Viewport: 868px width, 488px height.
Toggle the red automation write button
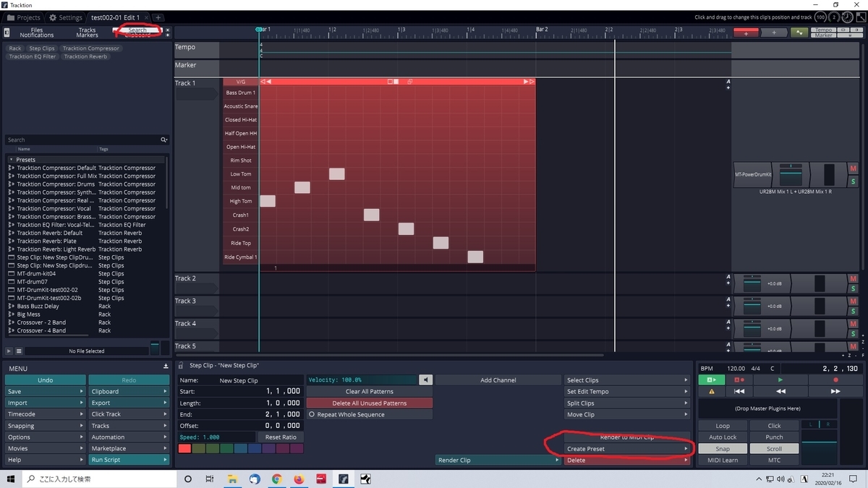(x=739, y=380)
